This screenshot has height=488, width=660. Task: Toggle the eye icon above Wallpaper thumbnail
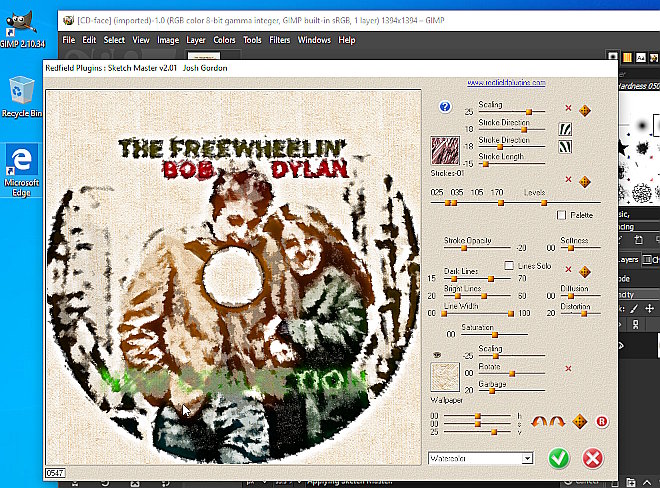tap(437, 355)
